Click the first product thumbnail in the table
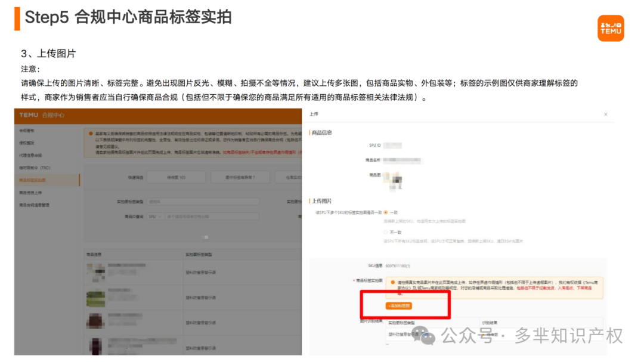Screen dimensions: 644x362 (x=95, y=273)
